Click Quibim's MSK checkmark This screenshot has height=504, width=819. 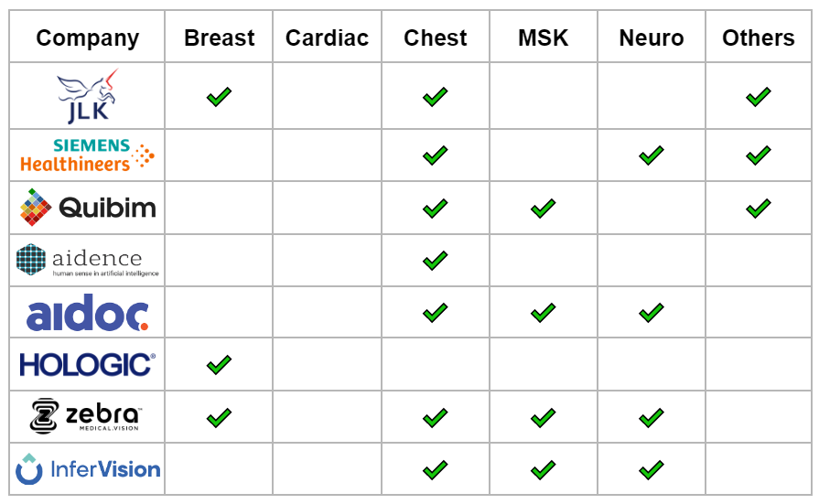pyautogui.click(x=543, y=209)
